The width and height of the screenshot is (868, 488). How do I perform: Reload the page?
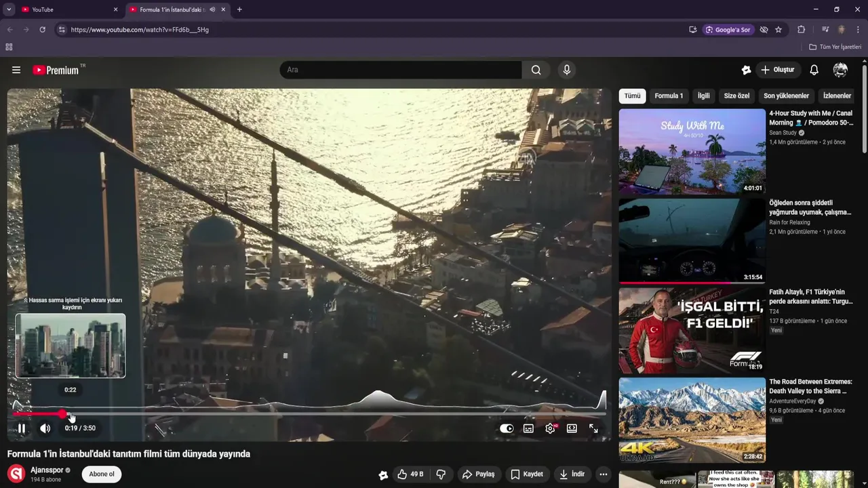42,30
